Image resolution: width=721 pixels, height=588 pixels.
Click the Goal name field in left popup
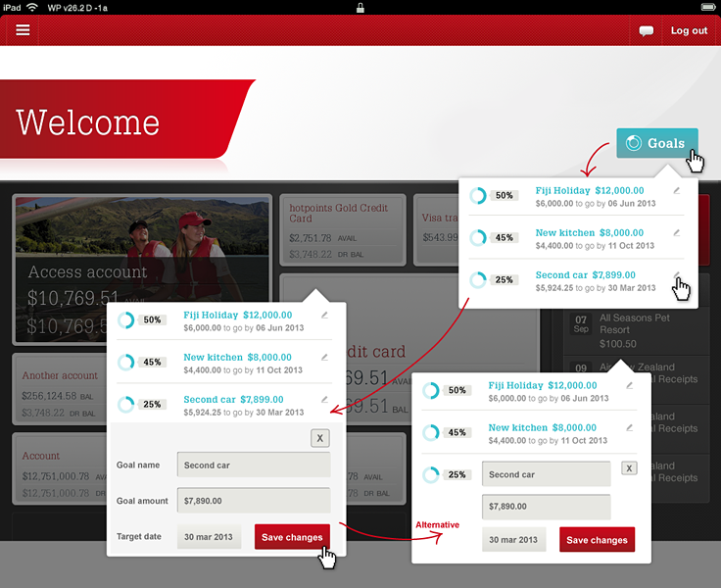(x=254, y=465)
